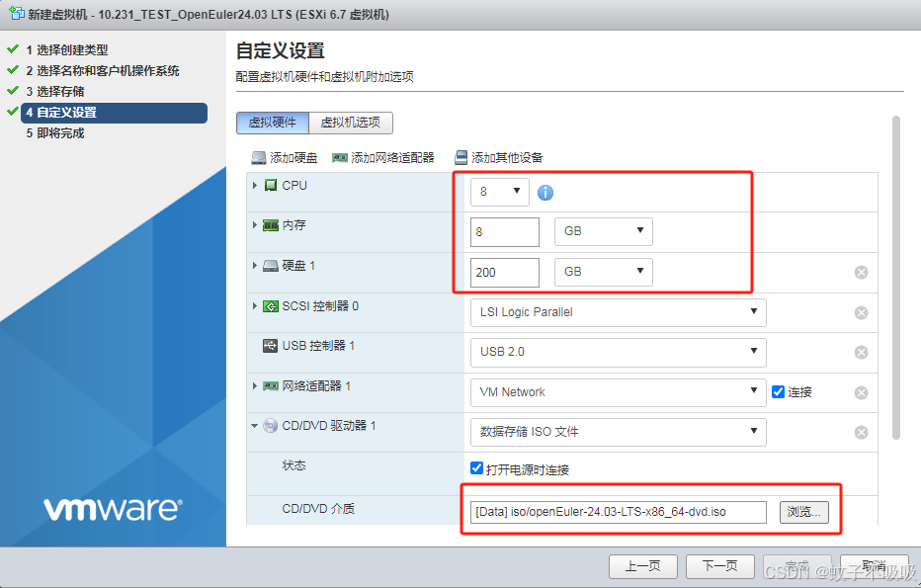Open the LSI Logic Parallel dropdown

(618, 312)
